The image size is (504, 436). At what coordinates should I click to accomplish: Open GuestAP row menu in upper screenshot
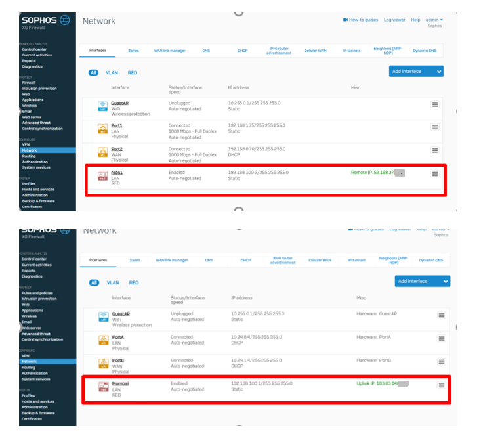[x=435, y=104]
